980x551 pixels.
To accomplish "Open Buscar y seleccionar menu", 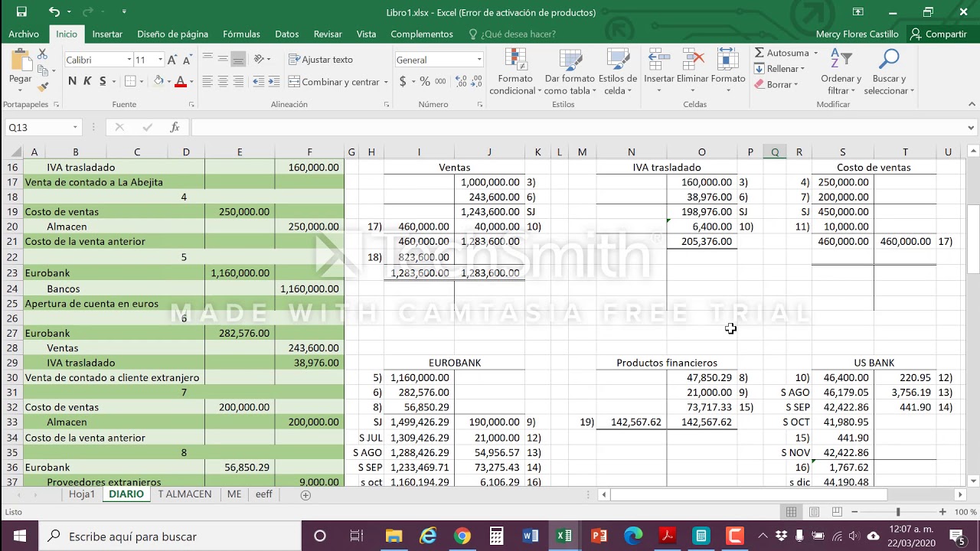I will click(x=889, y=73).
